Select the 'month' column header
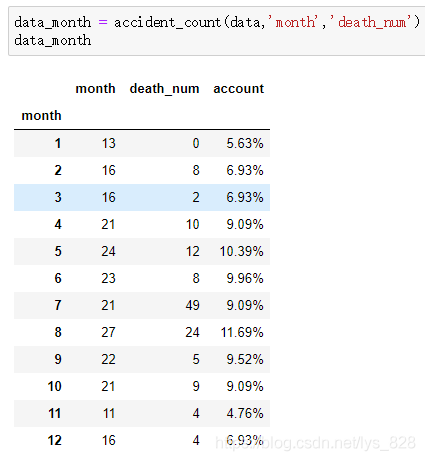This screenshot has width=425, height=461. coord(95,89)
